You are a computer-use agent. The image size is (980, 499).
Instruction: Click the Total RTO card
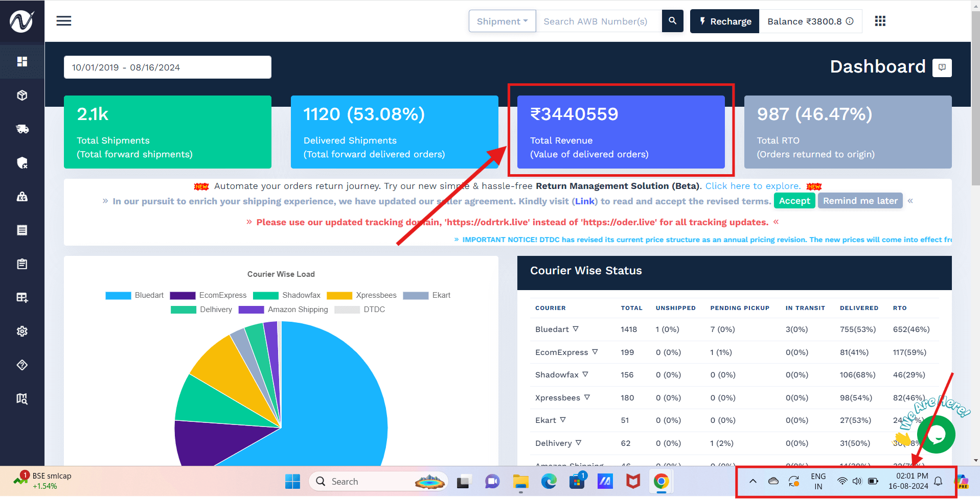click(848, 132)
